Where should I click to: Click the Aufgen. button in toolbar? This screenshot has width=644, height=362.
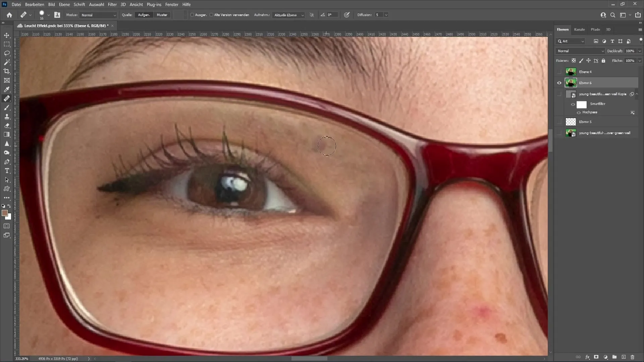tap(144, 15)
